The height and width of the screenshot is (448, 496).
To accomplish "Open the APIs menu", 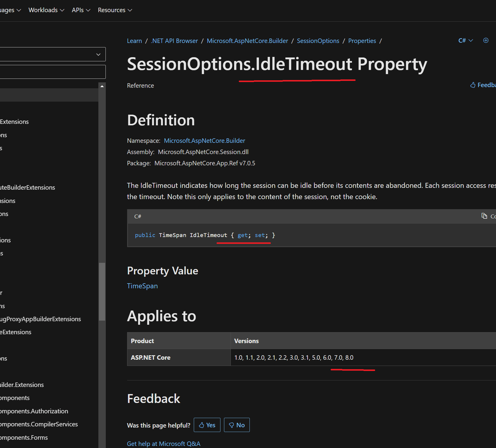I will pyautogui.click(x=81, y=10).
